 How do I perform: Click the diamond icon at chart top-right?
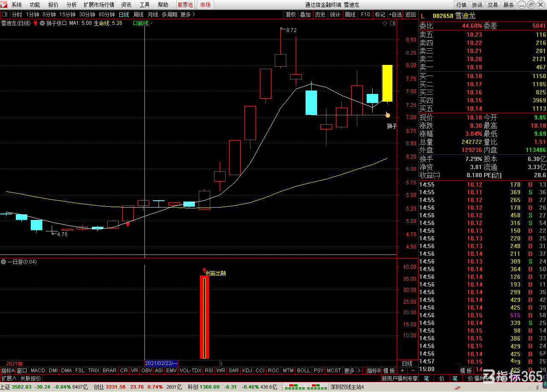[x=385, y=23]
